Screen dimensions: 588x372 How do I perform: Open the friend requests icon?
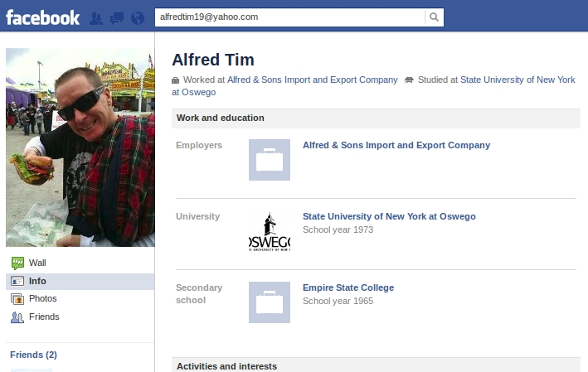(96, 18)
